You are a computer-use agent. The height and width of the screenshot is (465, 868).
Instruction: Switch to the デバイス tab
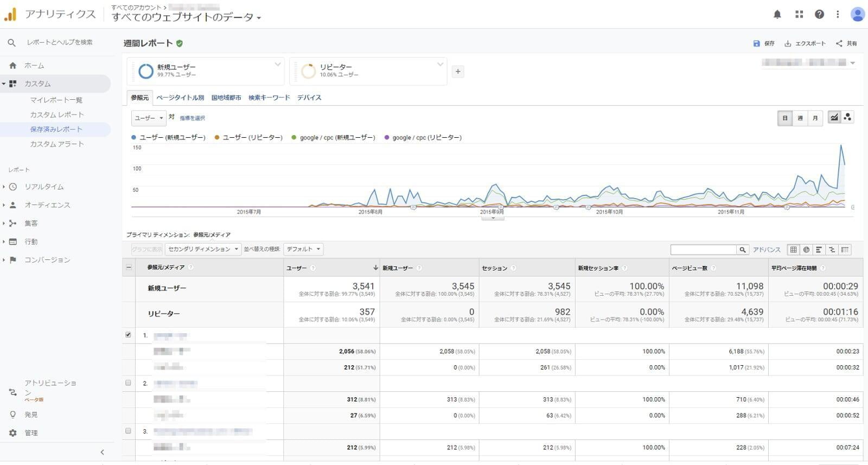pos(309,98)
